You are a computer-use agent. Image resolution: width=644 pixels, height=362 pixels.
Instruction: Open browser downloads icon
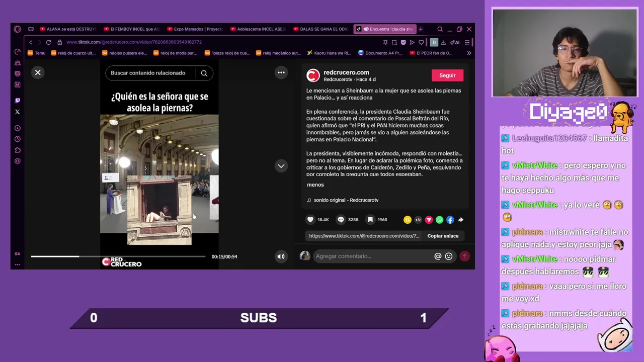(443, 42)
